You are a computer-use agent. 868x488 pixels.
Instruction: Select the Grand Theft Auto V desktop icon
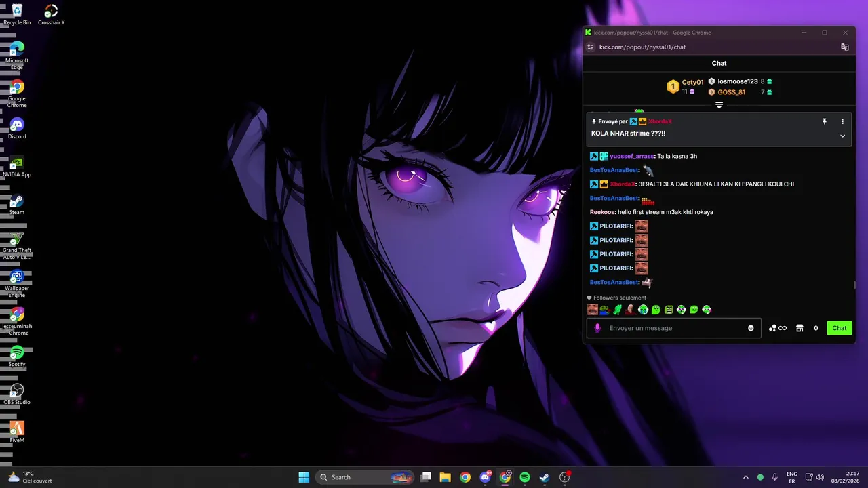[17, 245]
